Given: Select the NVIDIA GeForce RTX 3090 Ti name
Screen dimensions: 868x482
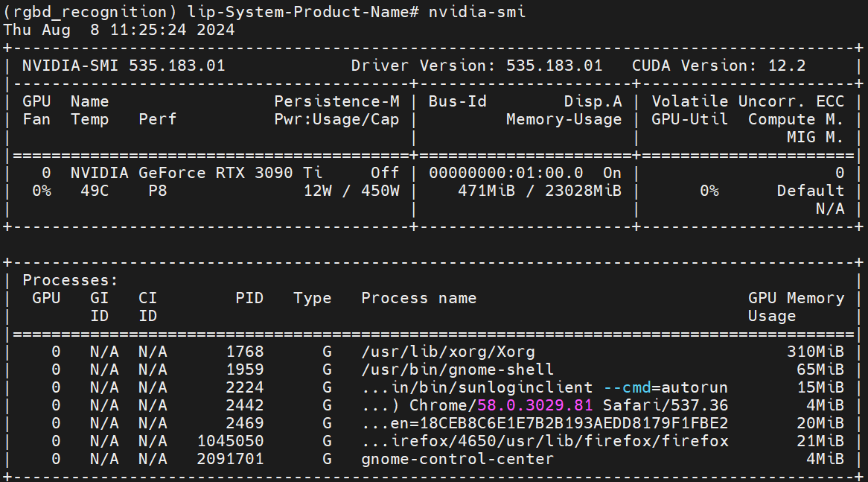Looking at the screenshot, I should [197, 173].
